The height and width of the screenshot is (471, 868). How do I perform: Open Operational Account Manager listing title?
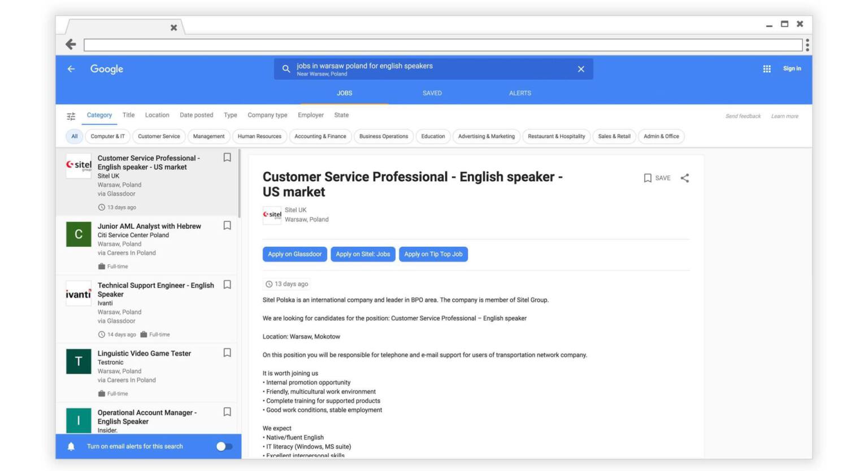tap(147, 417)
